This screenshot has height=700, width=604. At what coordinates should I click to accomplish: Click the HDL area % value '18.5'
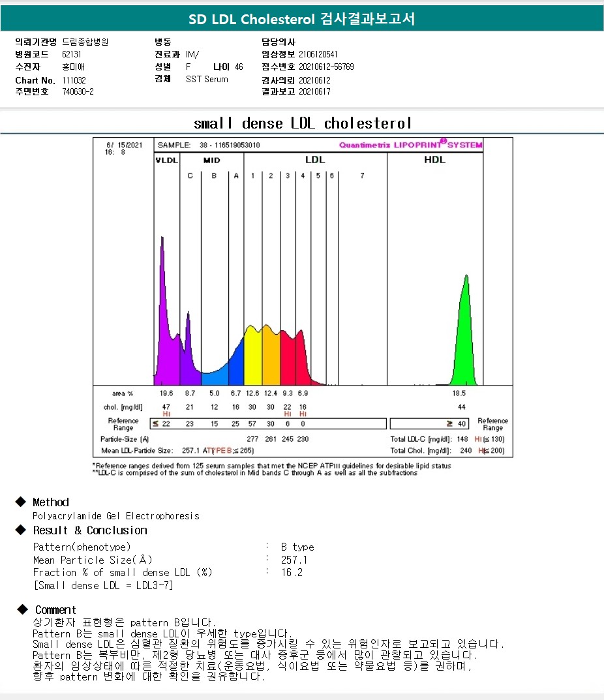point(459,393)
